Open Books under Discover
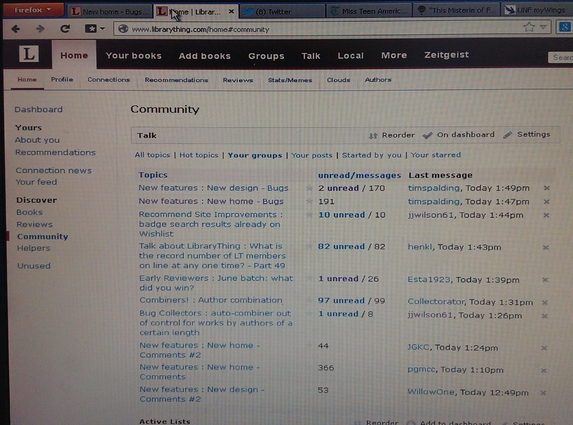 click(29, 212)
